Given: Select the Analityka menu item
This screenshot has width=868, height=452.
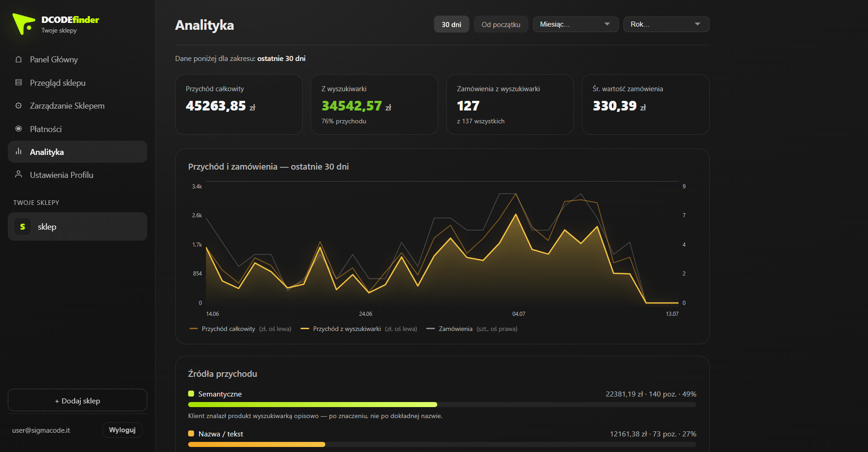Looking at the screenshot, I should tap(78, 152).
